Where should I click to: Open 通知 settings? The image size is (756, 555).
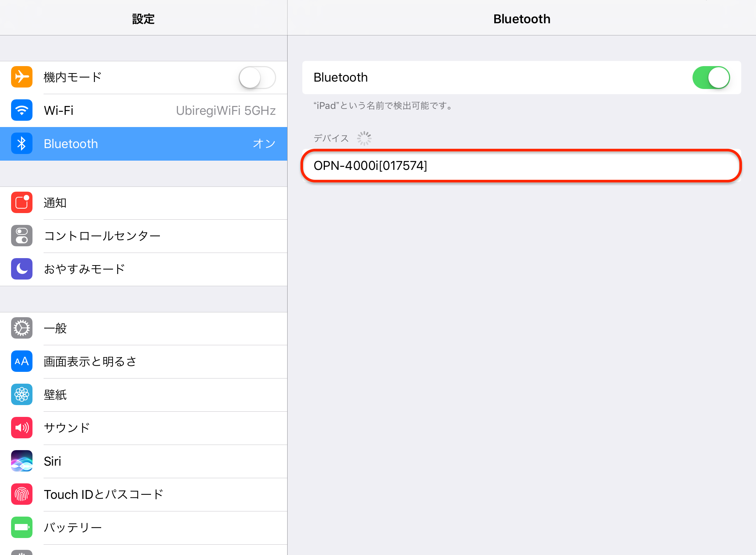144,203
